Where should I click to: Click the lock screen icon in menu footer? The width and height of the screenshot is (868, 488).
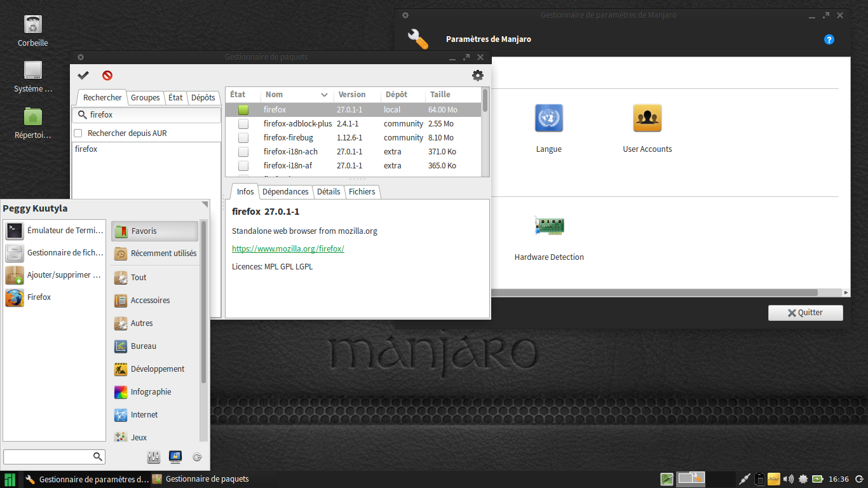click(x=175, y=457)
